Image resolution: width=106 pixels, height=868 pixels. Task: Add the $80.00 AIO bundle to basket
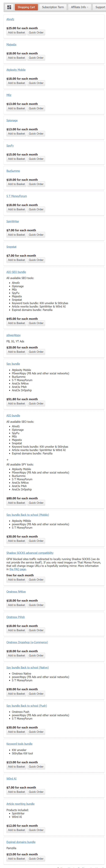16,503
